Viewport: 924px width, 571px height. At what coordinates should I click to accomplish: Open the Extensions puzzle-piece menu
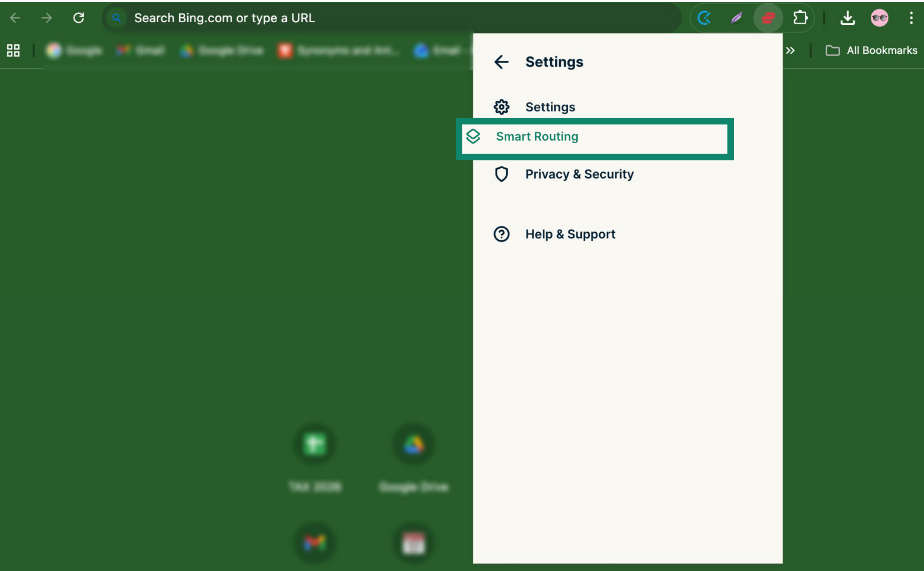click(x=800, y=18)
